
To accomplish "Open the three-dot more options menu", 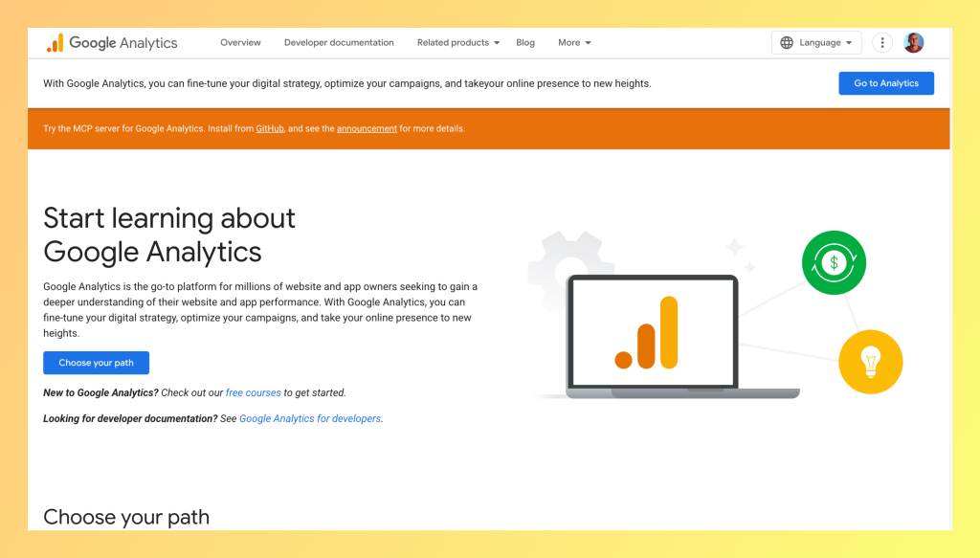I will tap(882, 43).
